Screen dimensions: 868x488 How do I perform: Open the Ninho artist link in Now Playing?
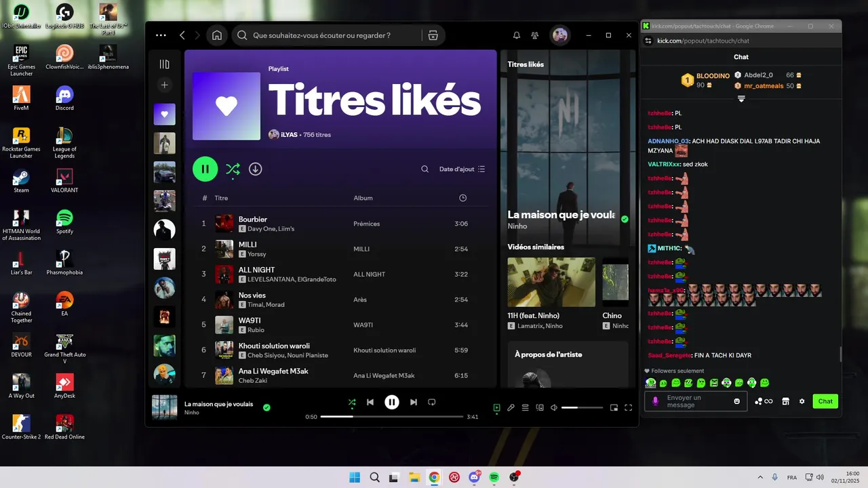pyautogui.click(x=517, y=226)
